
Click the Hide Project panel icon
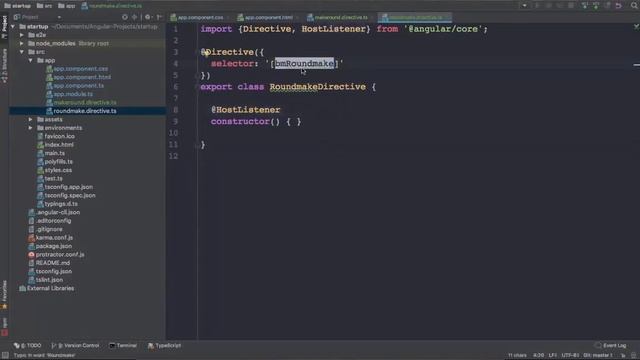coord(159,17)
